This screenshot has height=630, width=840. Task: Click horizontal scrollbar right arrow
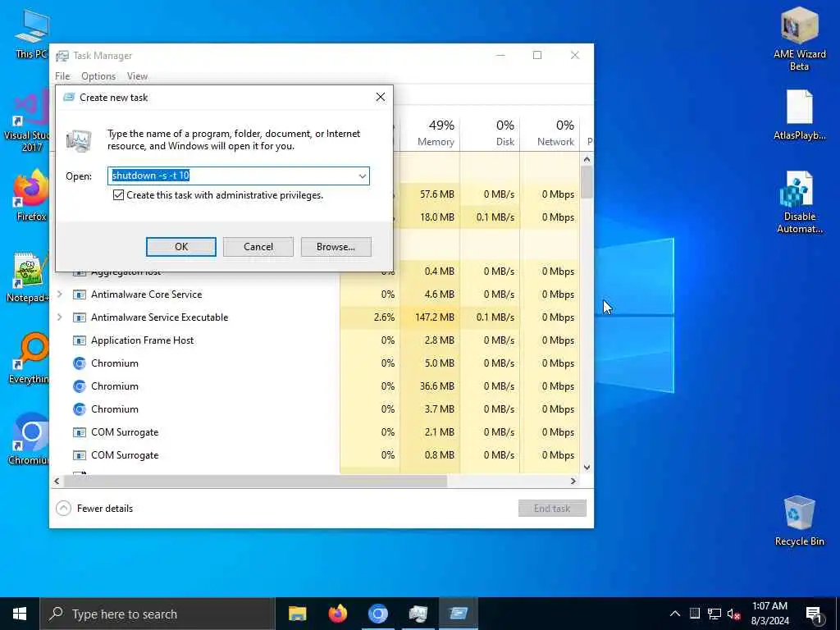573,481
